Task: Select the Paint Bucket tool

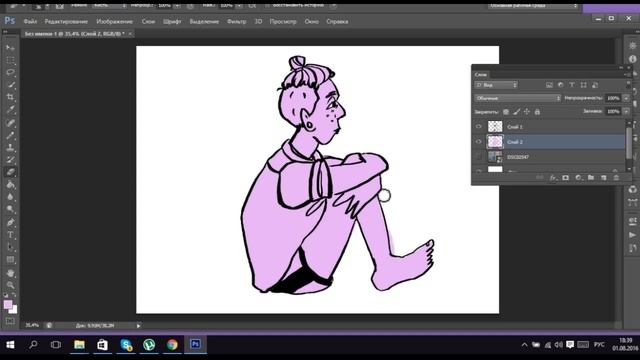Action: [x=10, y=184]
